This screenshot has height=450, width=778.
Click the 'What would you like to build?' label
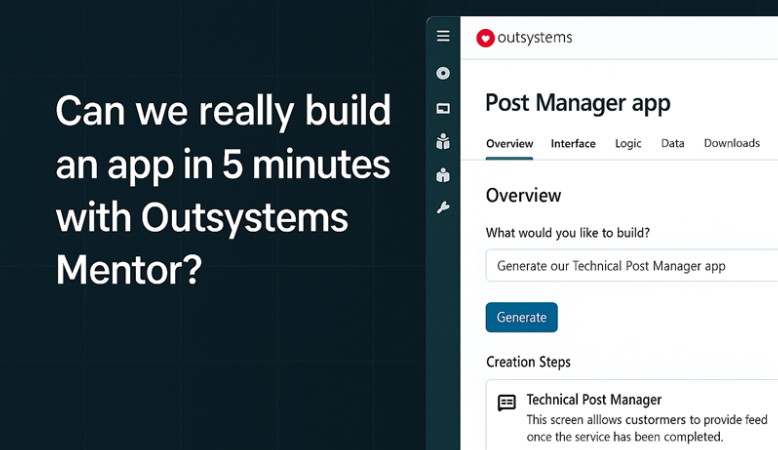pos(568,233)
